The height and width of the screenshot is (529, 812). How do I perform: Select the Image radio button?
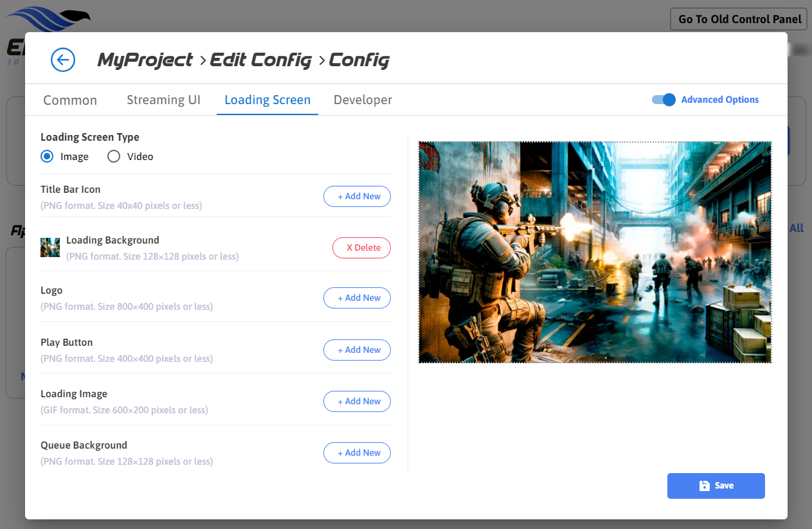click(47, 156)
